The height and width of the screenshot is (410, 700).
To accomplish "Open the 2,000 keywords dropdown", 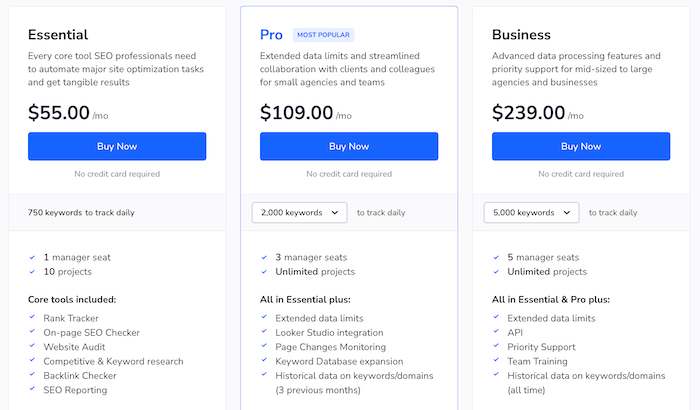I will pyautogui.click(x=299, y=212).
